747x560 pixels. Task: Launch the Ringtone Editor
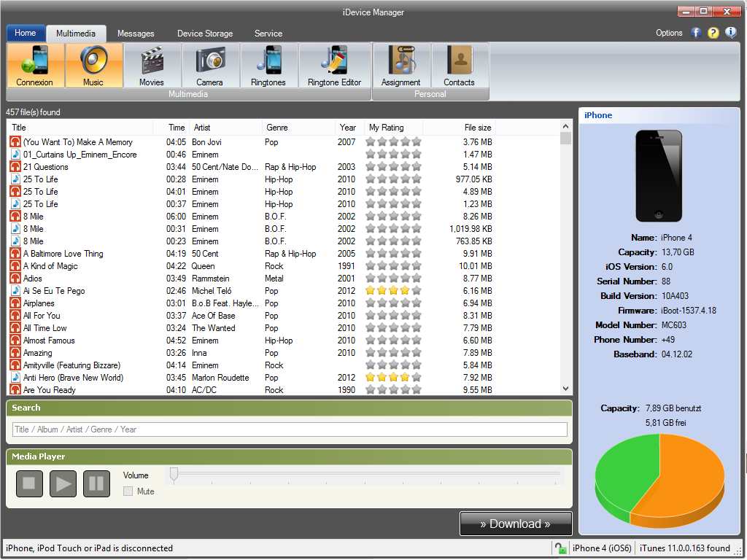(334, 65)
